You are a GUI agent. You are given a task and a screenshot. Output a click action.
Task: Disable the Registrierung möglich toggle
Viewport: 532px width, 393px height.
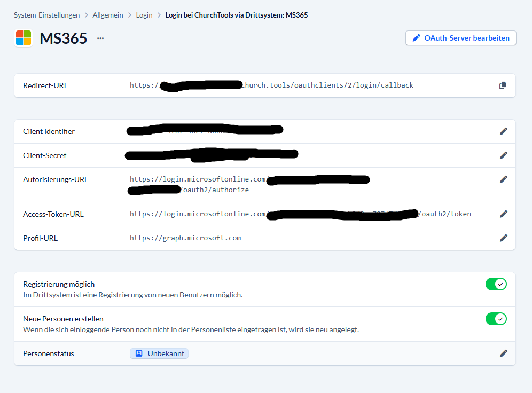496,284
